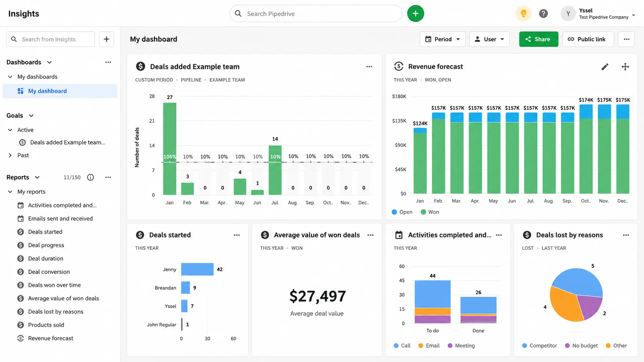
Task: Click the green Share button
Action: point(538,39)
